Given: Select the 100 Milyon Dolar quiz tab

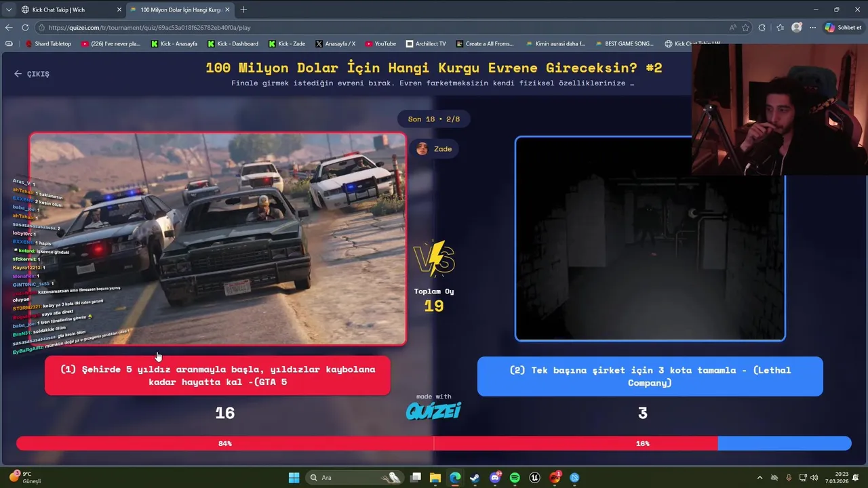Looking at the screenshot, I should click(x=180, y=9).
